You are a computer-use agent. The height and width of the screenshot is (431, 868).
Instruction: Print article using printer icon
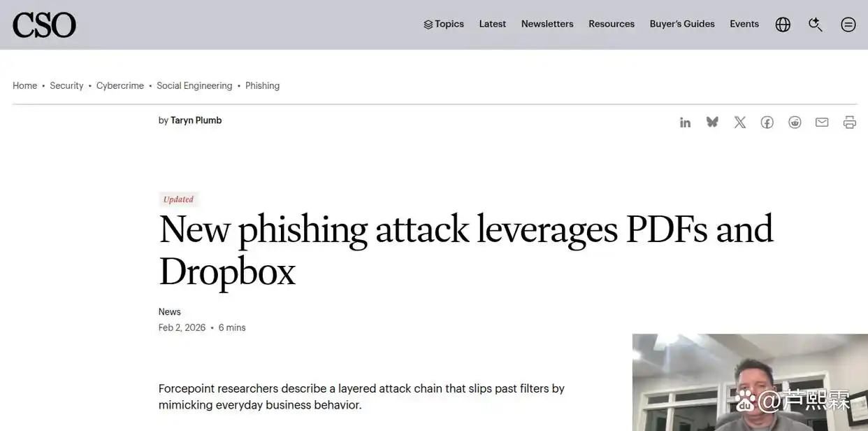click(x=849, y=122)
